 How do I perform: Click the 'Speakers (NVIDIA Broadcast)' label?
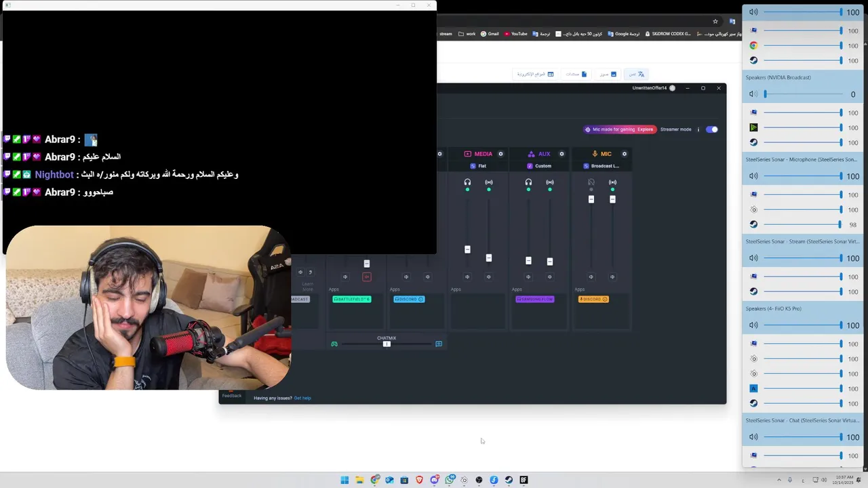778,77
